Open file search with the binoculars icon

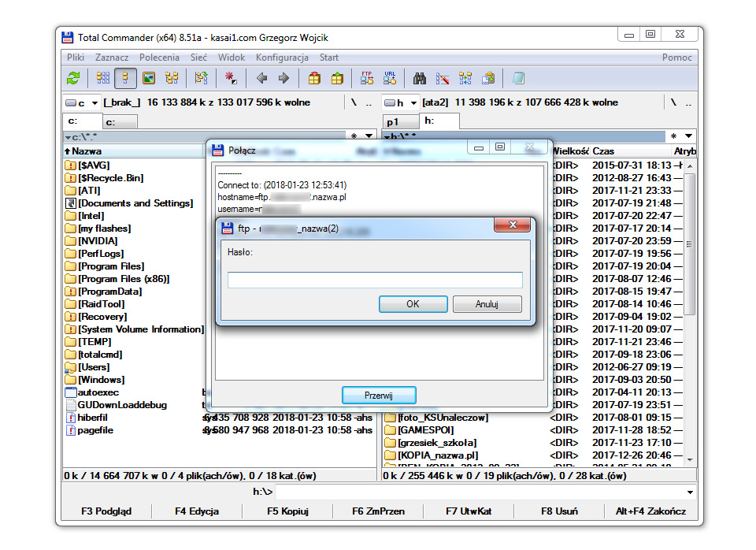coord(420,78)
